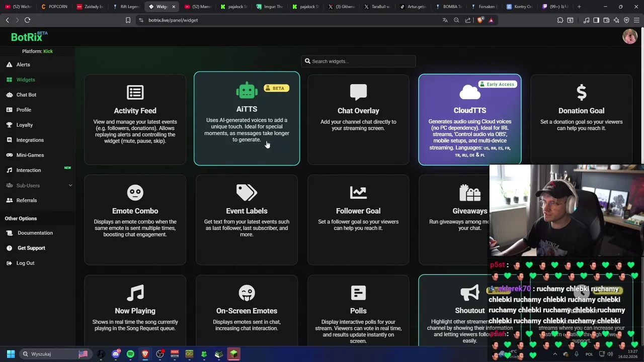Viewport: 644px width, 362px height.
Task: Click the Log Out icon
Action: pos(10,263)
